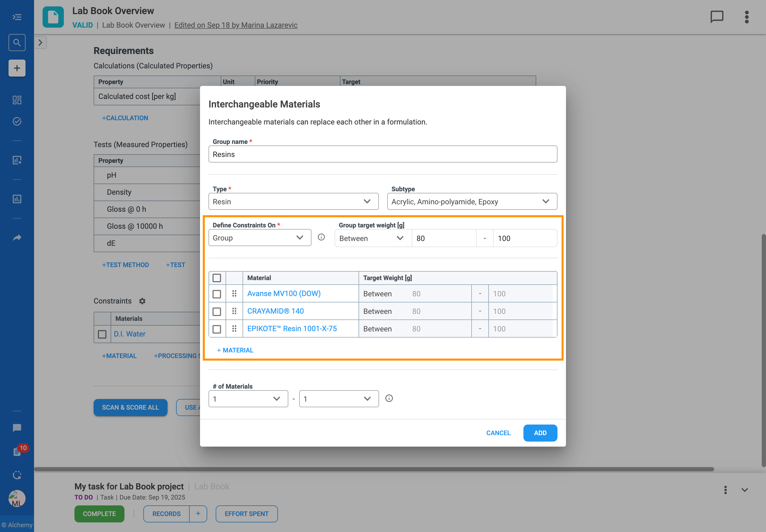
Task: Open the dashboard grid icon in sidebar
Action: (17, 100)
